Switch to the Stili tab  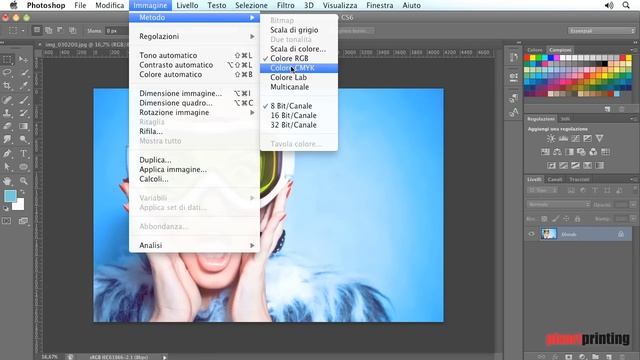[565, 119]
